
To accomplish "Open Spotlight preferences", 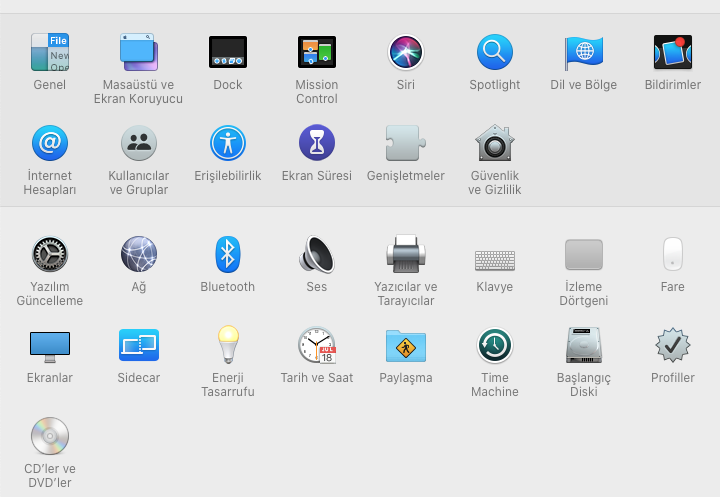I will click(495, 52).
